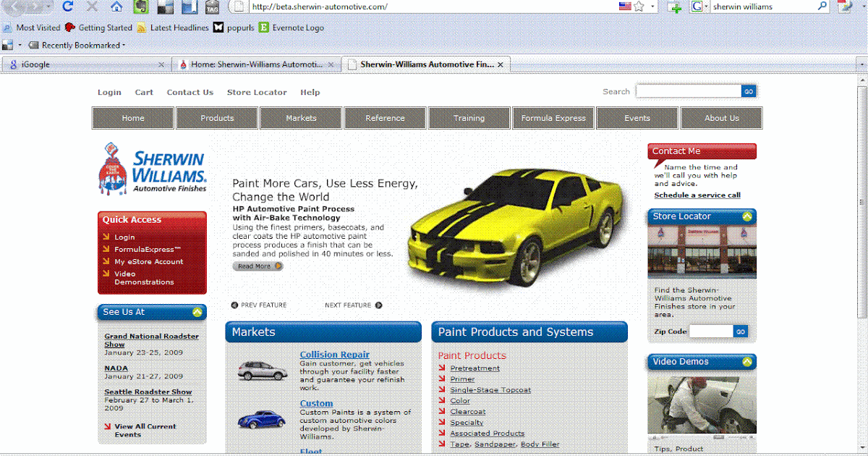Image resolution: width=868 pixels, height=456 pixels.
Task: Reload the page with the refresh icon
Action: pos(68,7)
